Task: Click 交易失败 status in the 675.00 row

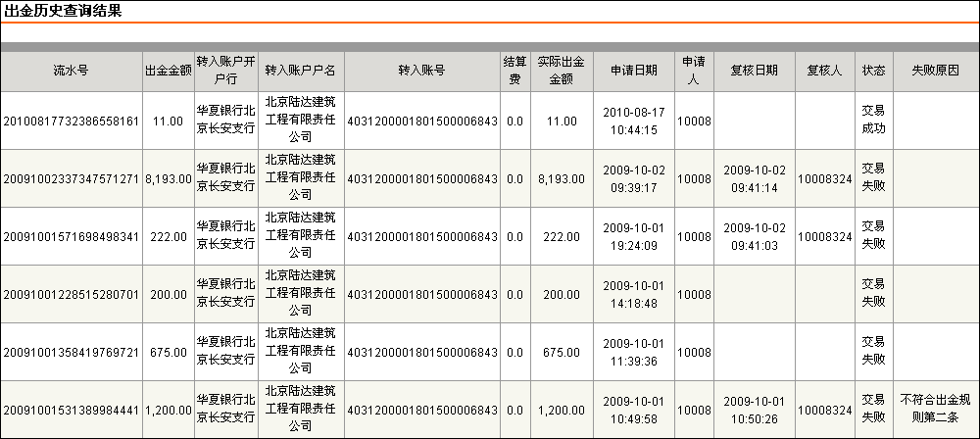Action: coord(874,351)
